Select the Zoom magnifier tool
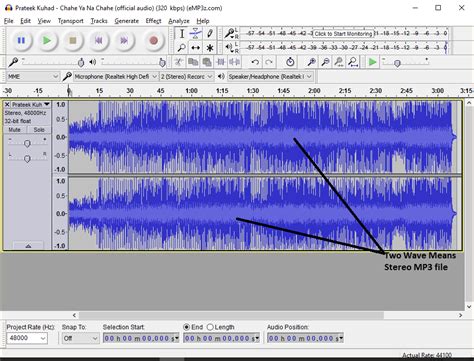 point(182,48)
